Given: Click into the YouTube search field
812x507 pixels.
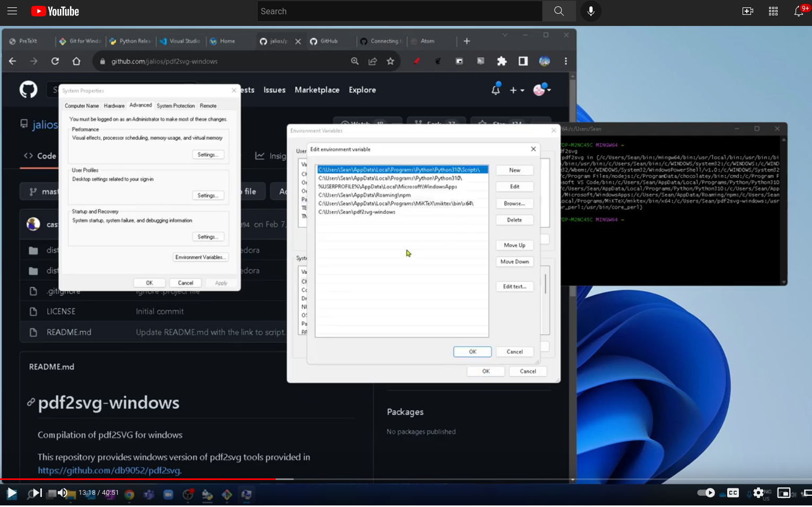Looking at the screenshot, I should pos(400,11).
